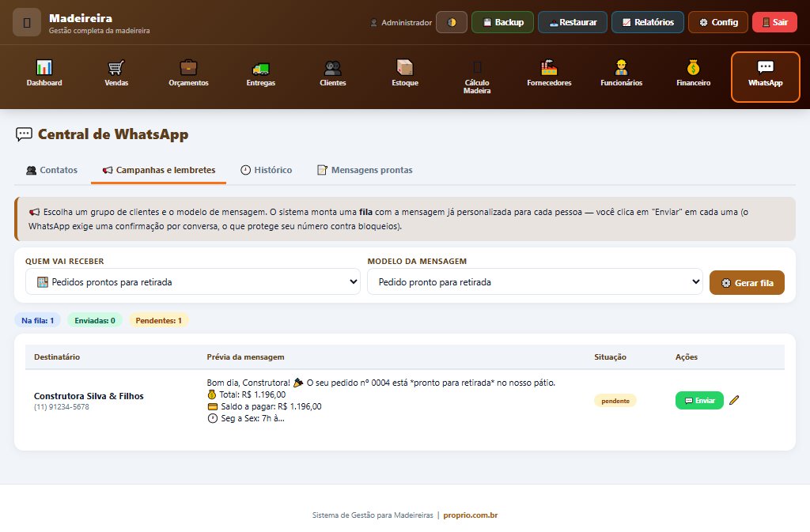Click phone number (11) 91234-5678
This screenshot has height=532, width=810.
62,407
